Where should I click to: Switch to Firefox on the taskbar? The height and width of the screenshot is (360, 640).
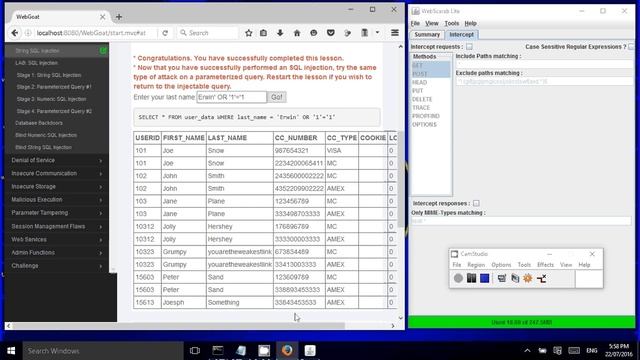[287, 351]
